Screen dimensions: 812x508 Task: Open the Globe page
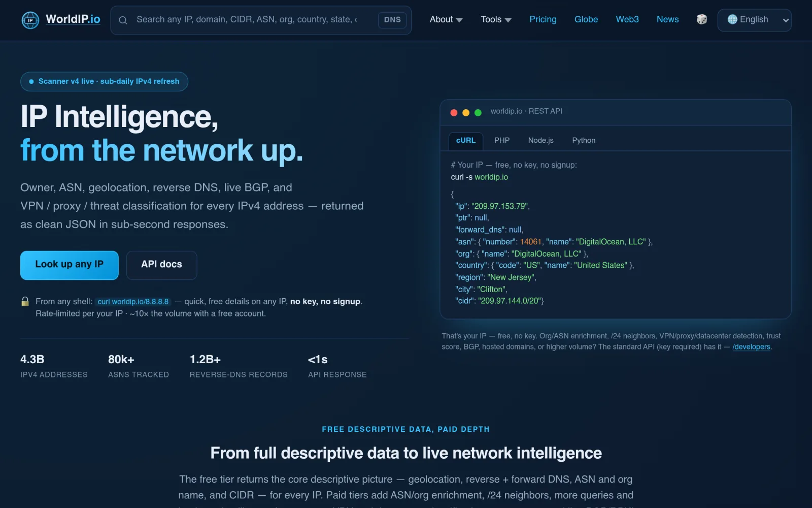pos(586,19)
